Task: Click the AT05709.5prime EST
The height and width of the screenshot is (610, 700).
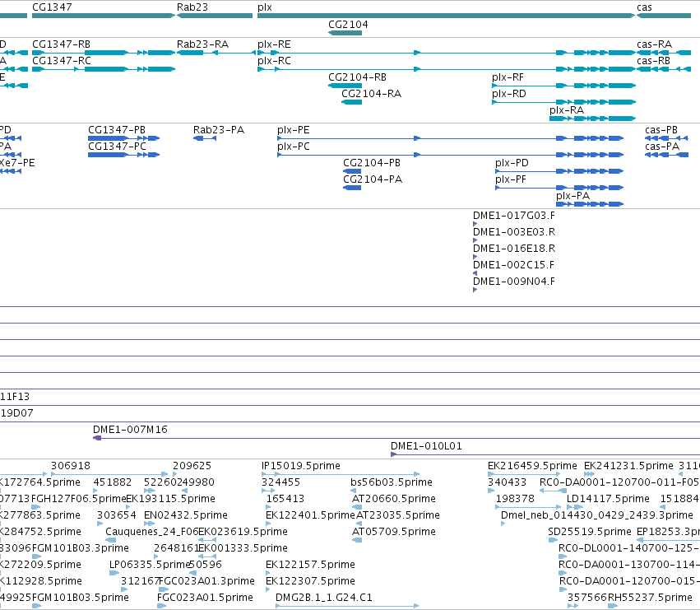Action: (x=357, y=540)
